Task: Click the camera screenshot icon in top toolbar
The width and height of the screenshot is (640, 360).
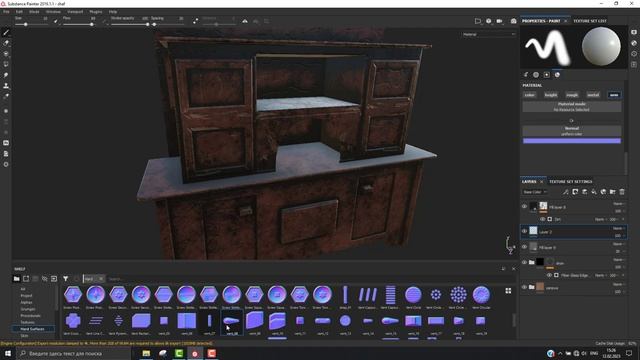Action: 513,21
